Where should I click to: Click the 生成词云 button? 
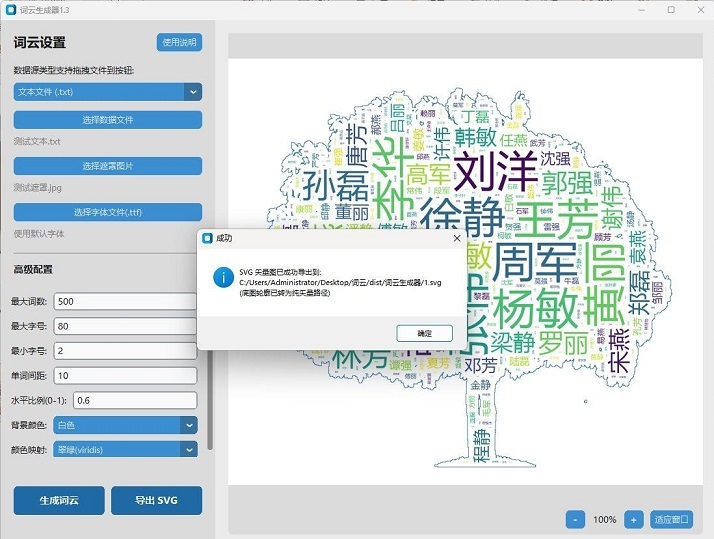pos(59,500)
